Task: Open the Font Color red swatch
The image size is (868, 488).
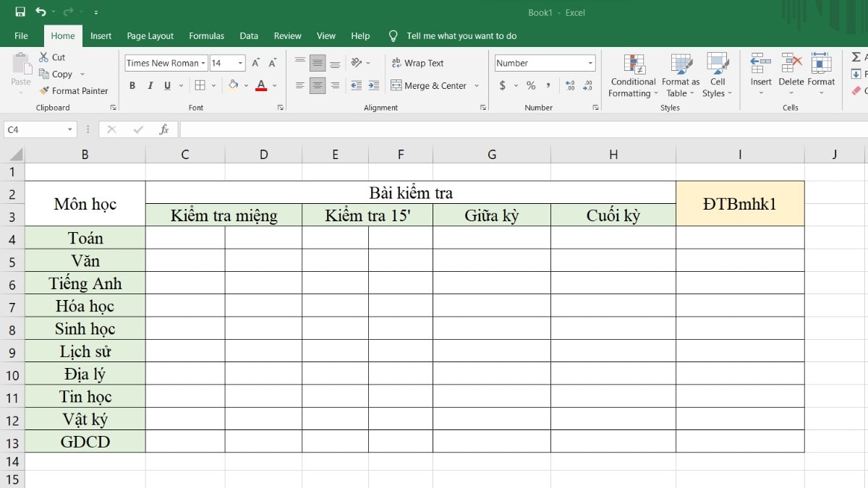Action: click(261, 85)
